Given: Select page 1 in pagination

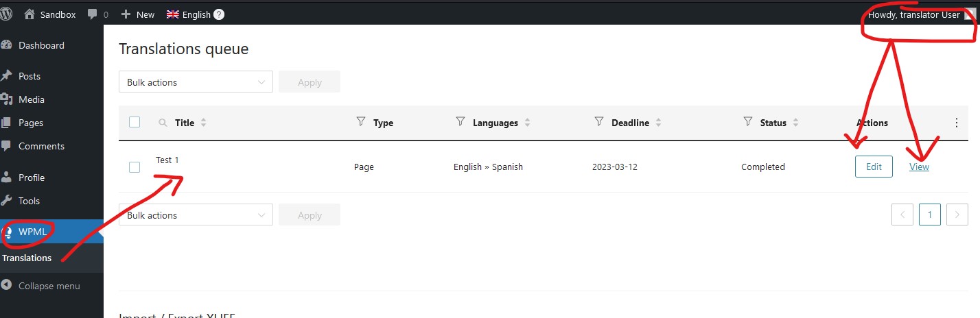Looking at the screenshot, I should 930,215.
